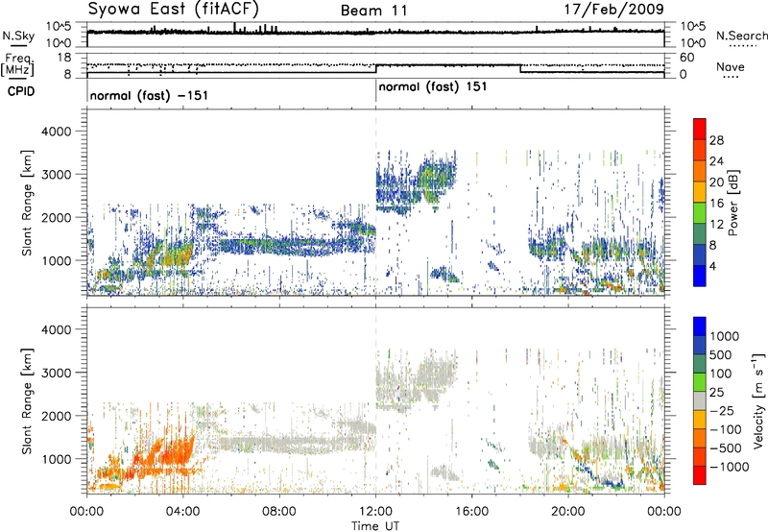Pick the red top segment of Power colorbar
768x532 pixels.
coord(700,129)
